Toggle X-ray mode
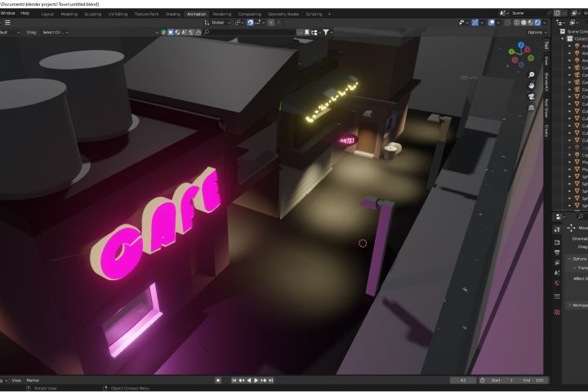The width and height of the screenshot is (588, 392). (507, 23)
